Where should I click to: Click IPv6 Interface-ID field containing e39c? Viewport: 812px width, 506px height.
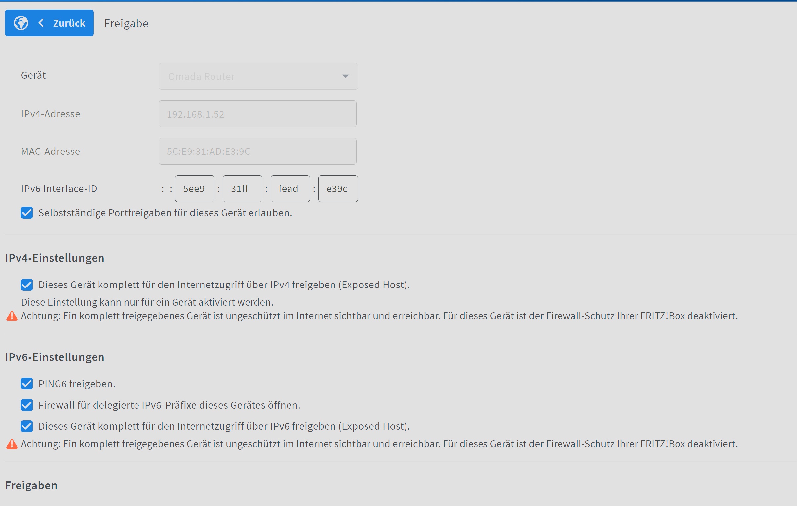coord(338,189)
